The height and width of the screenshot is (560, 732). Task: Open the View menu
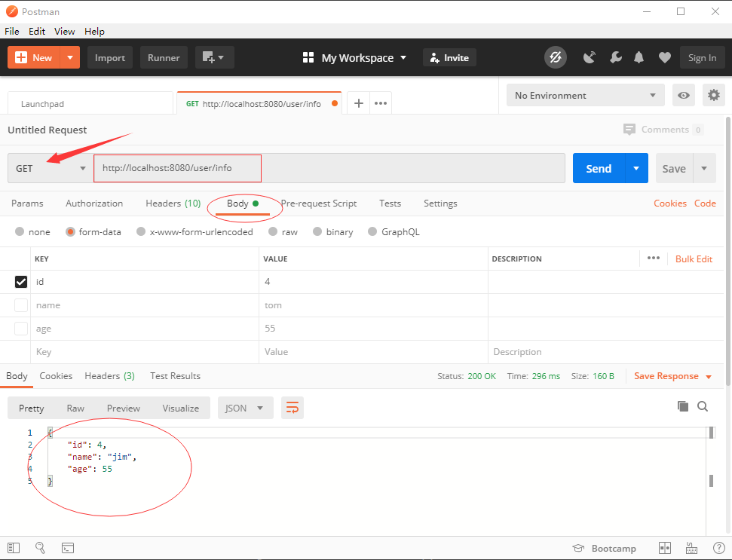(x=64, y=31)
